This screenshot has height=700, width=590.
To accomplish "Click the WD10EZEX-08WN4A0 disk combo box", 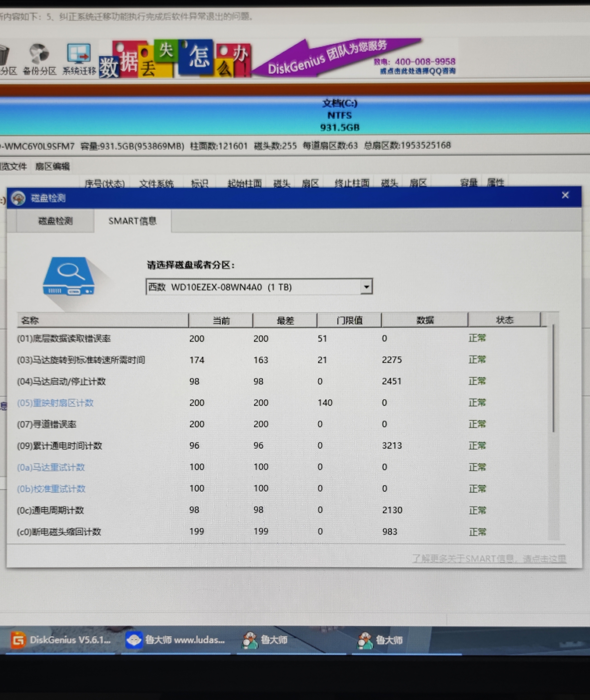I will pos(259,287).
